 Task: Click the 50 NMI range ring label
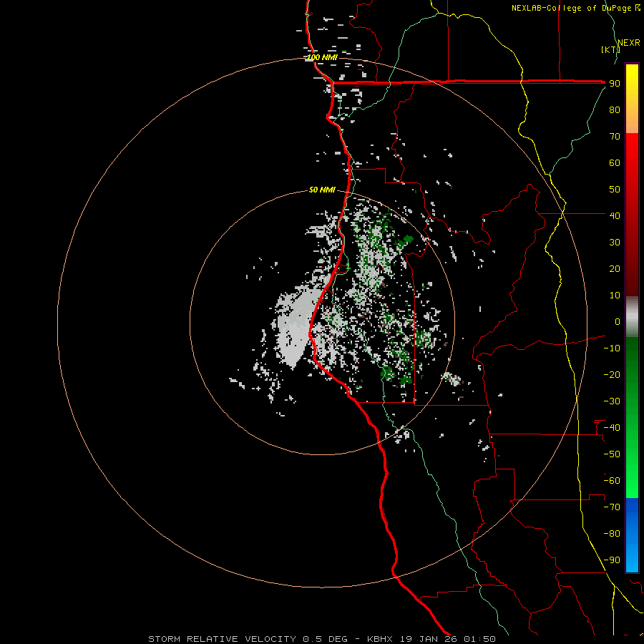(x=322, y=190)
